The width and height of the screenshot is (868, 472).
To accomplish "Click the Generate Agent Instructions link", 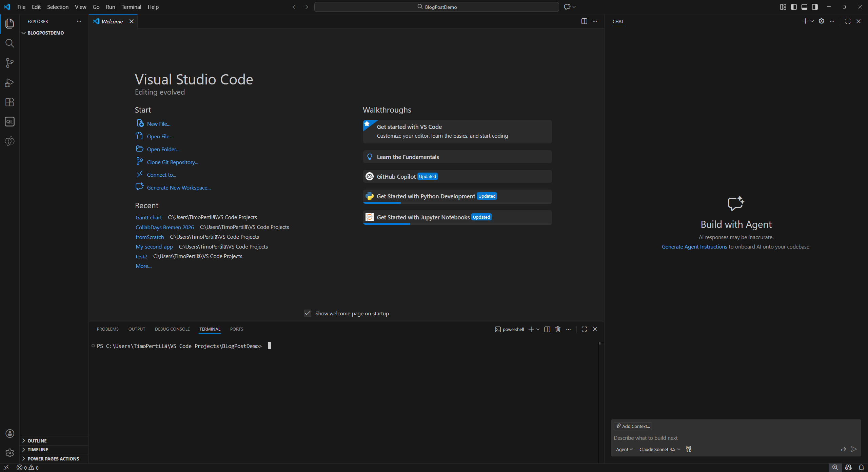I will (694, 247).
